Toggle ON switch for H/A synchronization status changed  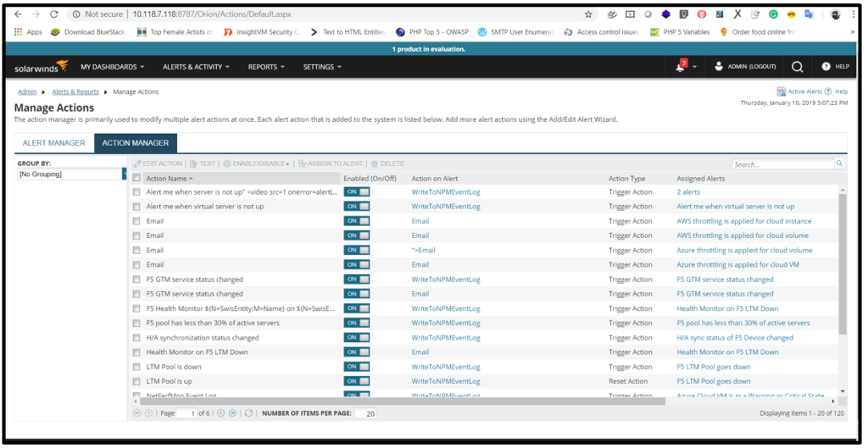click(357, 337)
